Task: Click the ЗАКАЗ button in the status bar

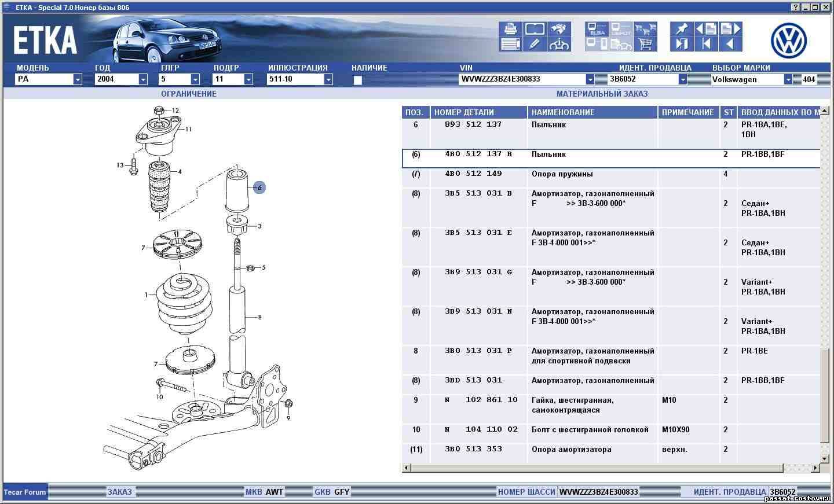Action: point(119,492)
